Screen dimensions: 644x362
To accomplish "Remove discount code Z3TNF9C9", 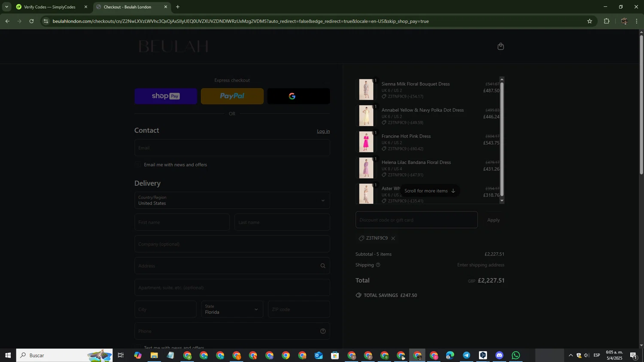I will (393, 238).
